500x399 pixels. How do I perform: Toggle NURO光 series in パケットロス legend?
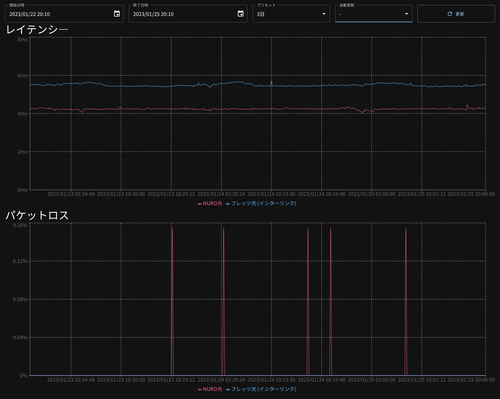[210, 389]
